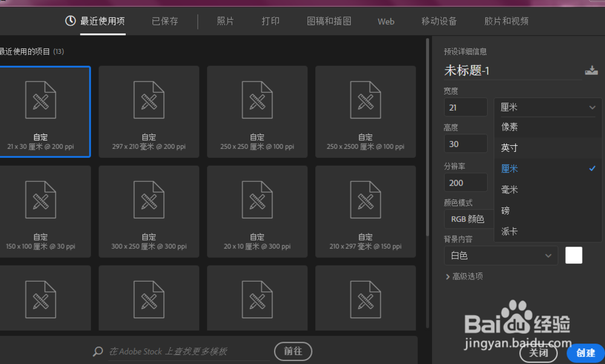
Task: Select 像素 as the measurement unit
Action: [x=510, y=127]
